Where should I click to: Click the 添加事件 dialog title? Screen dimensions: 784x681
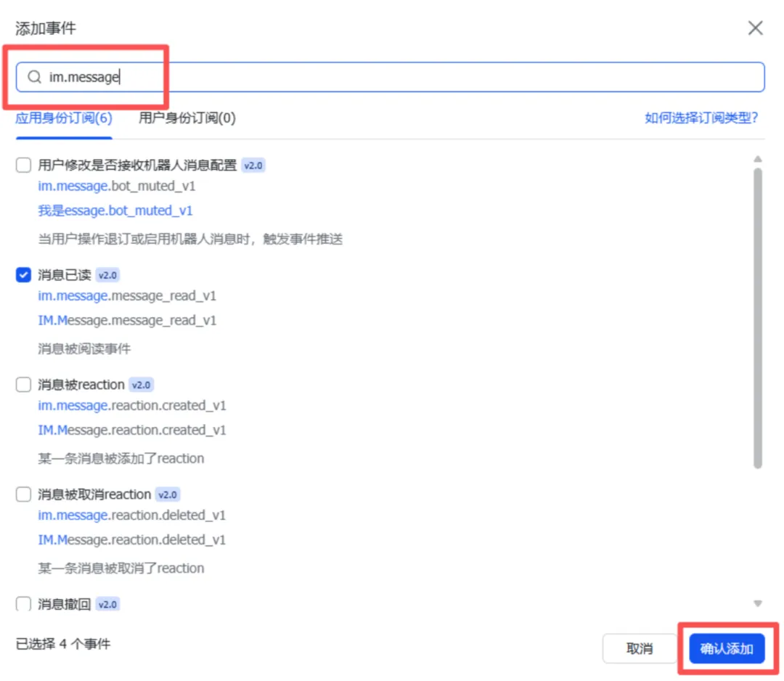click(x=46, y=28)
